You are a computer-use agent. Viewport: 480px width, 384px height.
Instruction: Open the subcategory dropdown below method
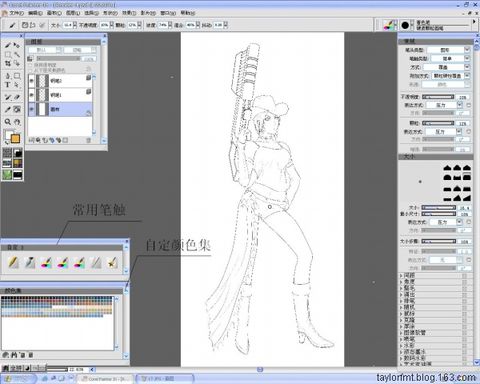pyautogui.click(x=450, y=76)
